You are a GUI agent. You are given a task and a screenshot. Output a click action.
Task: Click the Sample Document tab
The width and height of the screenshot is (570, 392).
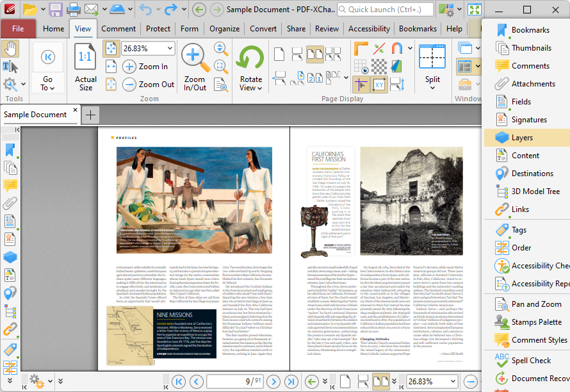point(35,115)
